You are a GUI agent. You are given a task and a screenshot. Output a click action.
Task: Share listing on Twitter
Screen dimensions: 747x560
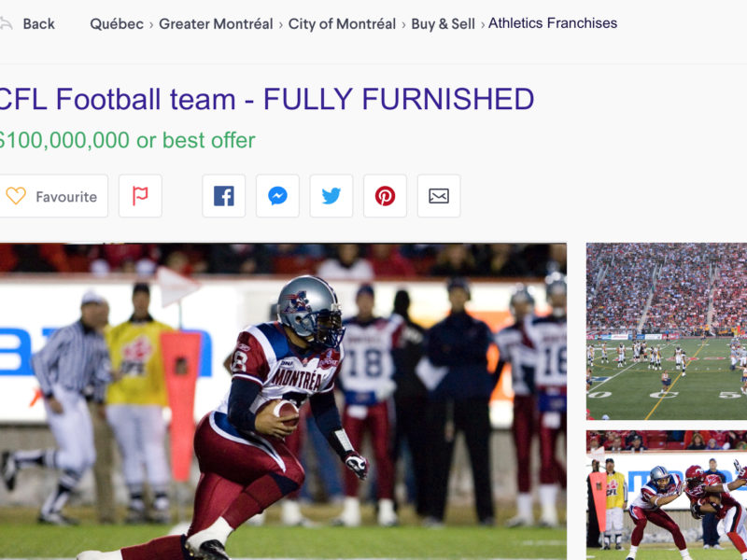pyautogui.click(x=331, y=196)
